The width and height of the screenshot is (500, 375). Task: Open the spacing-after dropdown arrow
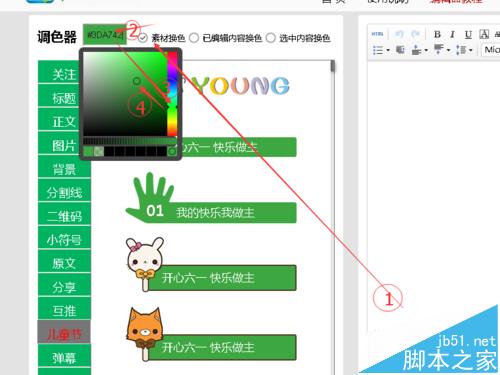[x=448, y=50]
